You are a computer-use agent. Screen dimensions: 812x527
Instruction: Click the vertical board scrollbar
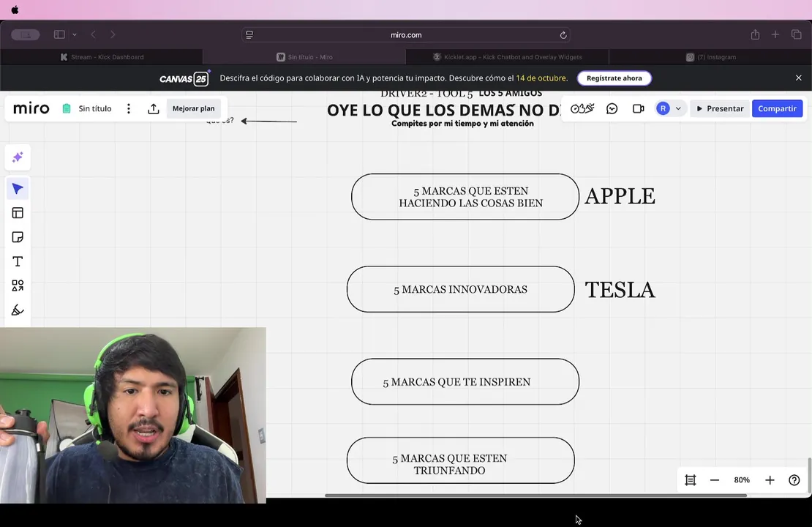(809, 476)
